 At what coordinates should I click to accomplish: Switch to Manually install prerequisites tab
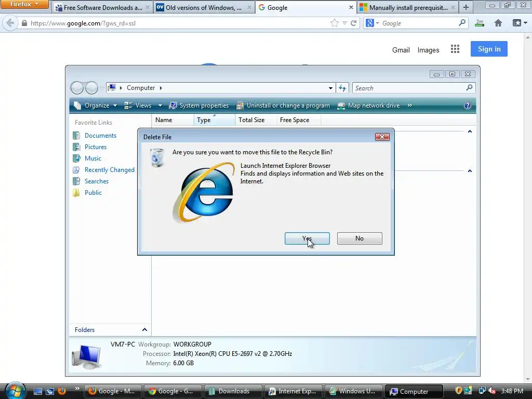point(408,7)
